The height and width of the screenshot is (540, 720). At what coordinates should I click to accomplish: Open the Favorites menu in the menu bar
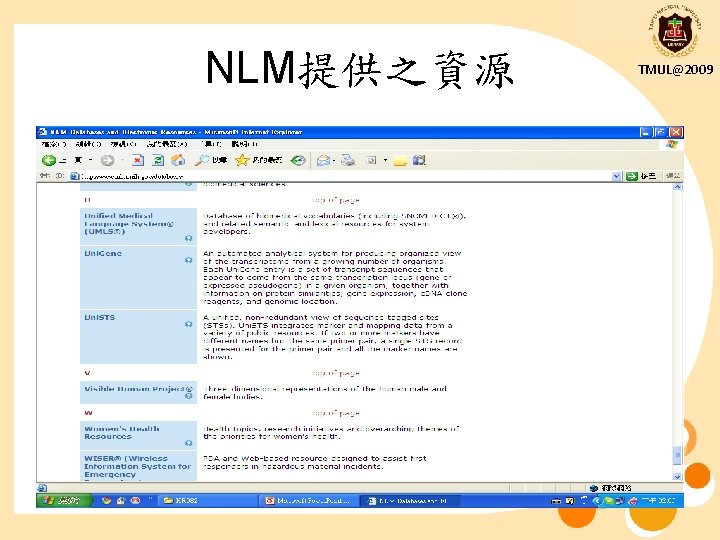[x=166, y=144]
